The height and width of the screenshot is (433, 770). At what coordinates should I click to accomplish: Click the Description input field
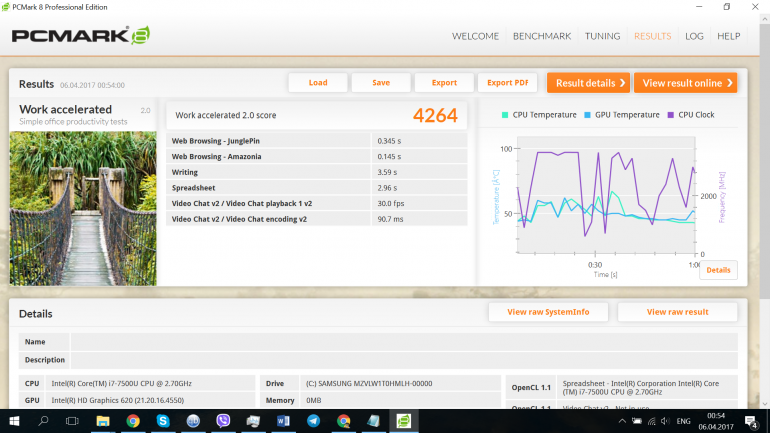coord(404,360)
